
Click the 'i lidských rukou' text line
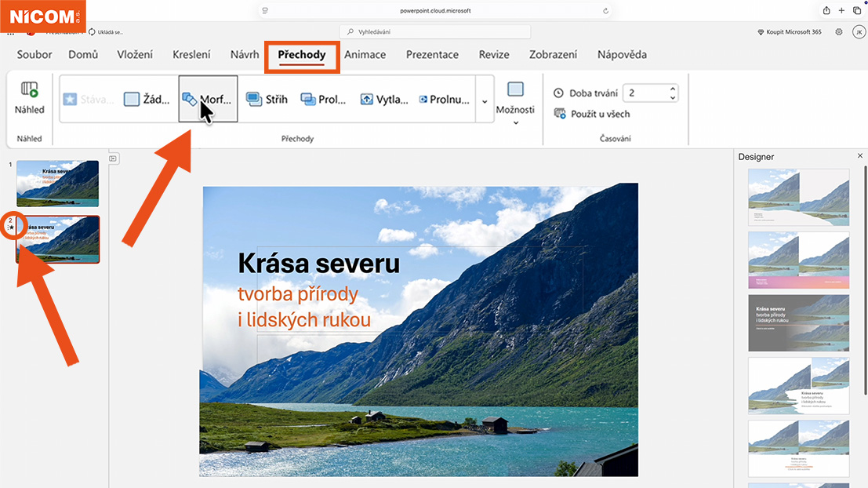click(304, 319)
